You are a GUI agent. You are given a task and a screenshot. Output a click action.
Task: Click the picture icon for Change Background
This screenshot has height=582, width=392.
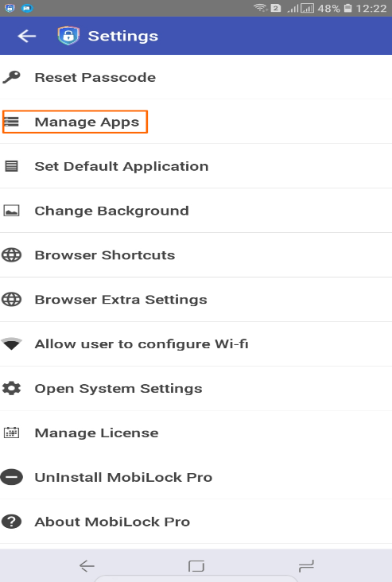[11, 211]
